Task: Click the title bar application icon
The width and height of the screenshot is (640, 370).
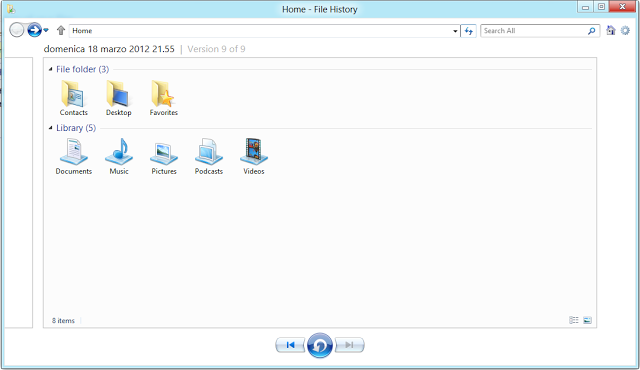Action: tap(11, 9)
